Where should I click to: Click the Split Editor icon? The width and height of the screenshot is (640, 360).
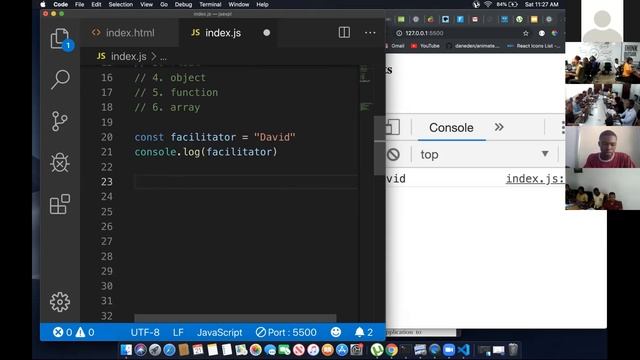coord(344,32)
